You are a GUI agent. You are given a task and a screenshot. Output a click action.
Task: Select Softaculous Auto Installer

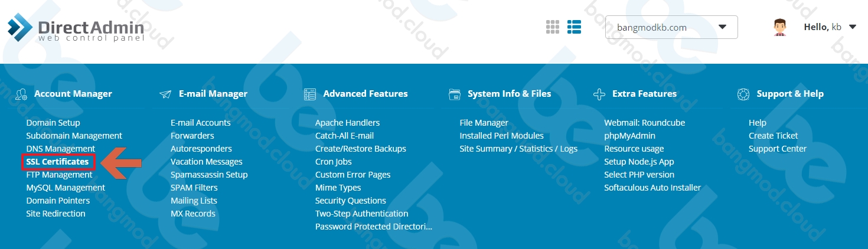pyautogui.click(x=652, y=188)
